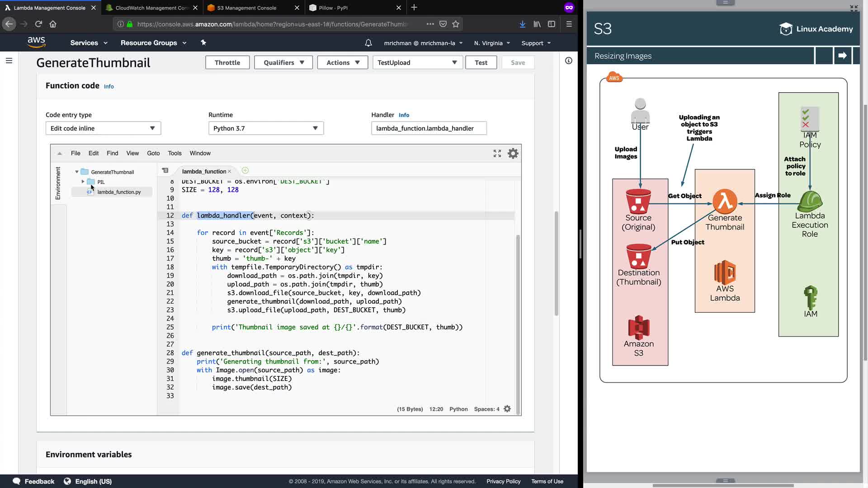Viewport: 868px width, 488px height.
Task: Click the Test button
Action: point(481,62)
